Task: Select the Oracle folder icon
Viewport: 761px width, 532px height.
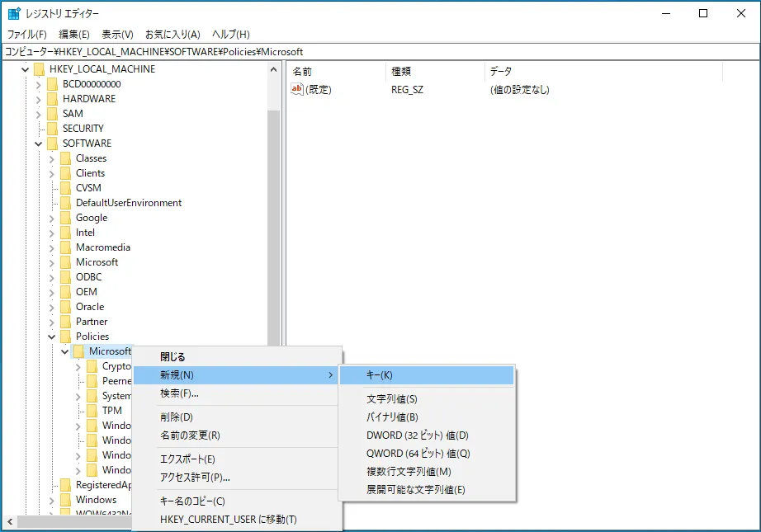Action: click(65, 307)
